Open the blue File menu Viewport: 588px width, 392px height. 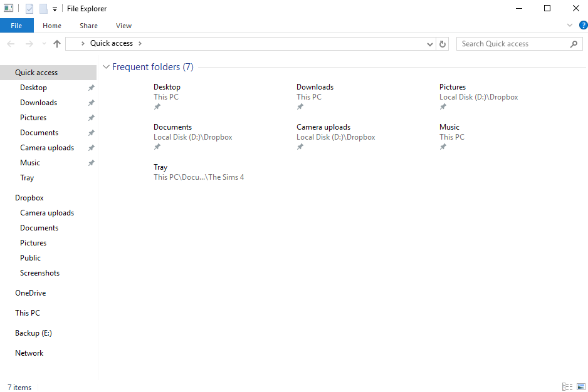tap(16, 26)
